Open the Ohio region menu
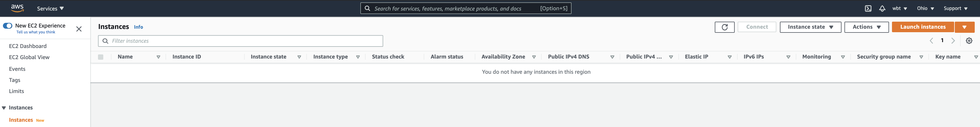 [x=925, y=8]
